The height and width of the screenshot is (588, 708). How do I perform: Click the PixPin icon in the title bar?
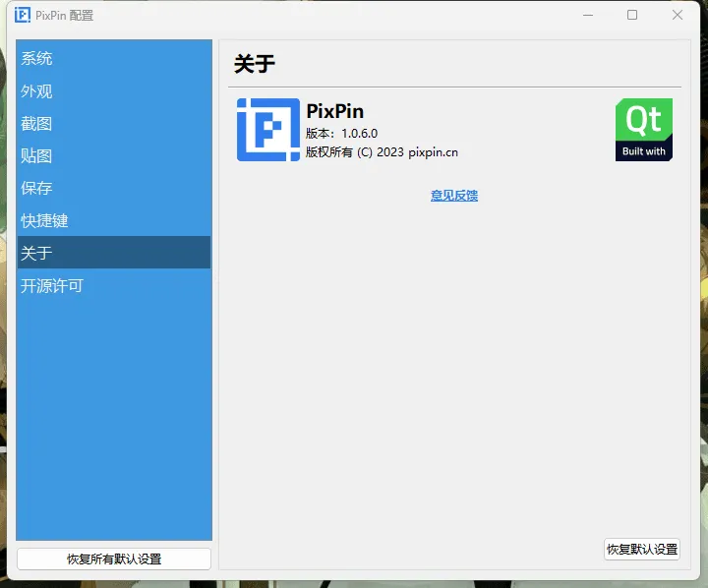tap(22, 15)
